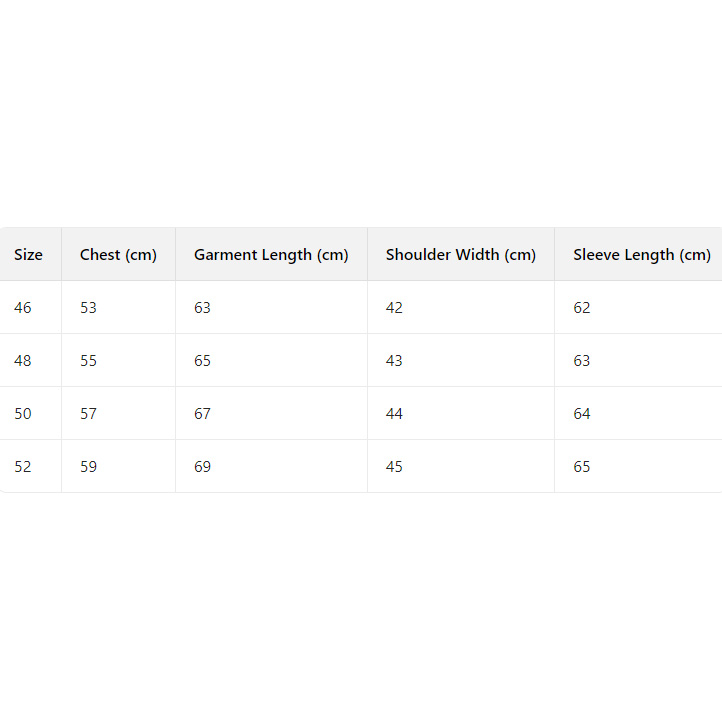Click the Shoulder Width (cm) header
722x722 pixels.
461,255
